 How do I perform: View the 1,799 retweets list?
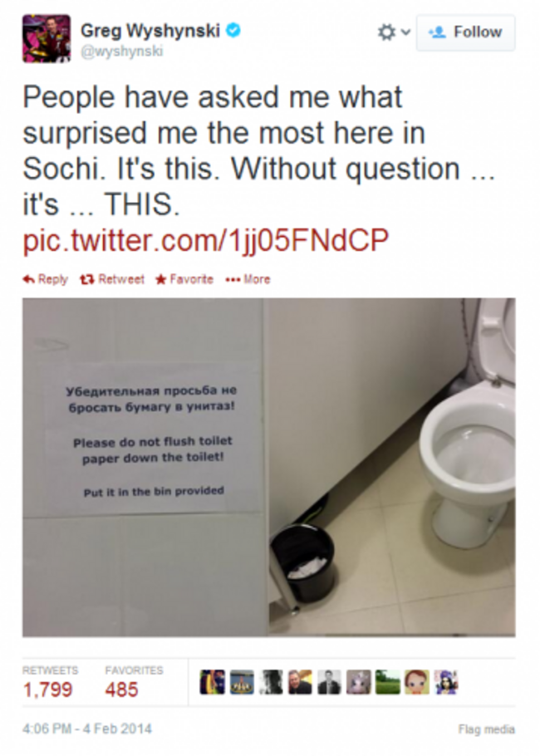(50, 683)
